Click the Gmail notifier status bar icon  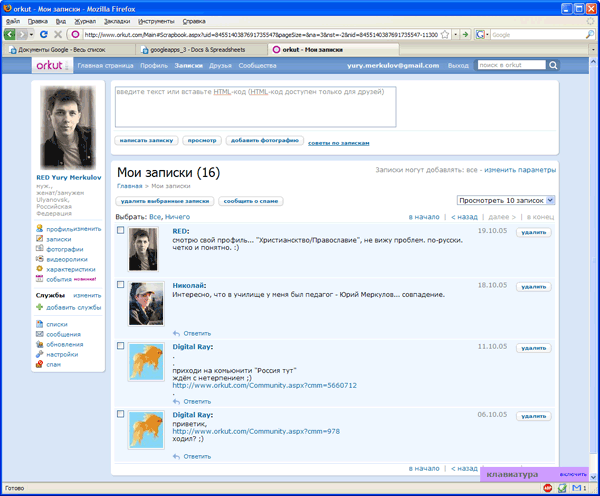tap(577, 488)
